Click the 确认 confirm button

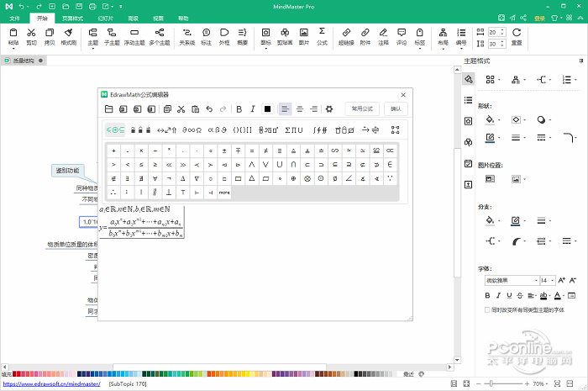(x=396, y=108)
